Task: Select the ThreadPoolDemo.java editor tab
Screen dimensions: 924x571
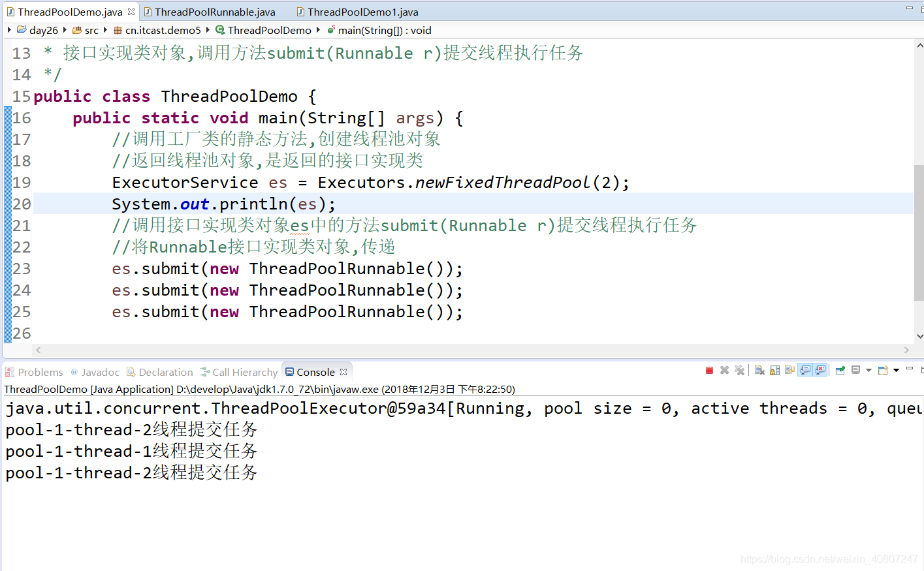Action: pyautogui.click(x=70, y=12)
